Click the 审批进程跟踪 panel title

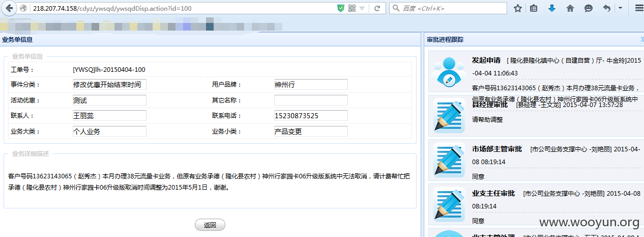(445, 39)
